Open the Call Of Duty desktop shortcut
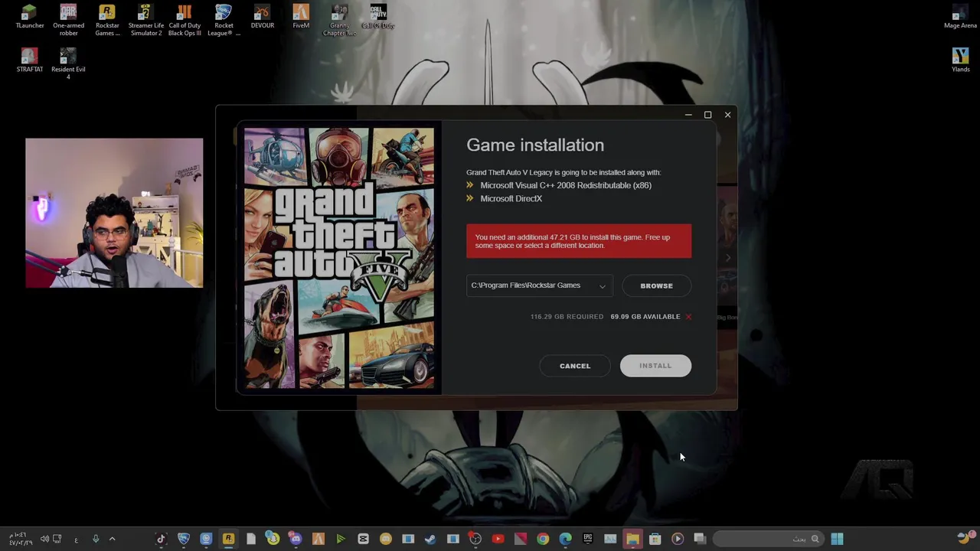Image resolution: width=980 pixels, height=551 pixels. tap(378, 17)
